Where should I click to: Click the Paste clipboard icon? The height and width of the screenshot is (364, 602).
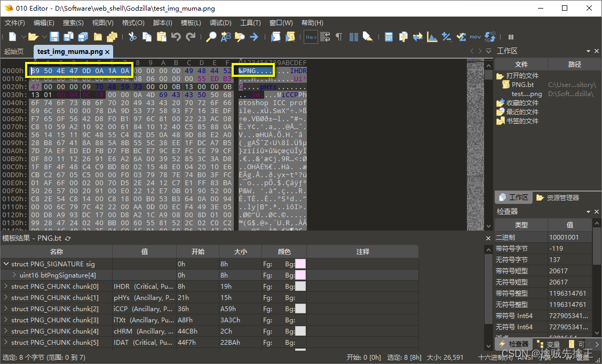[162, 37]
